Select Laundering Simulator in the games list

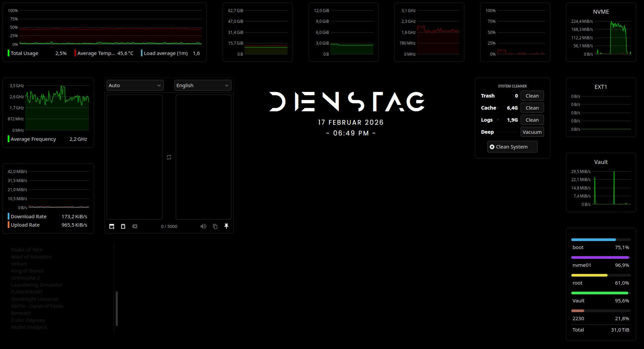pyautogui.click(x=37, y=285)
